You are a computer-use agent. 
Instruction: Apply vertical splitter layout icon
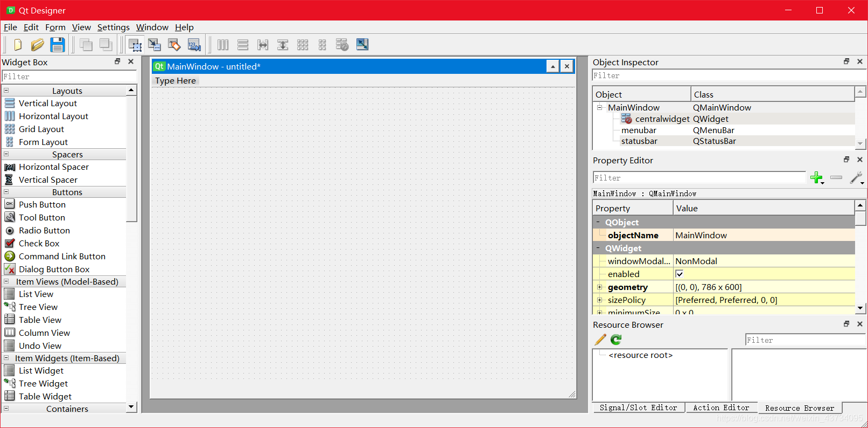(x=283, y=45)
